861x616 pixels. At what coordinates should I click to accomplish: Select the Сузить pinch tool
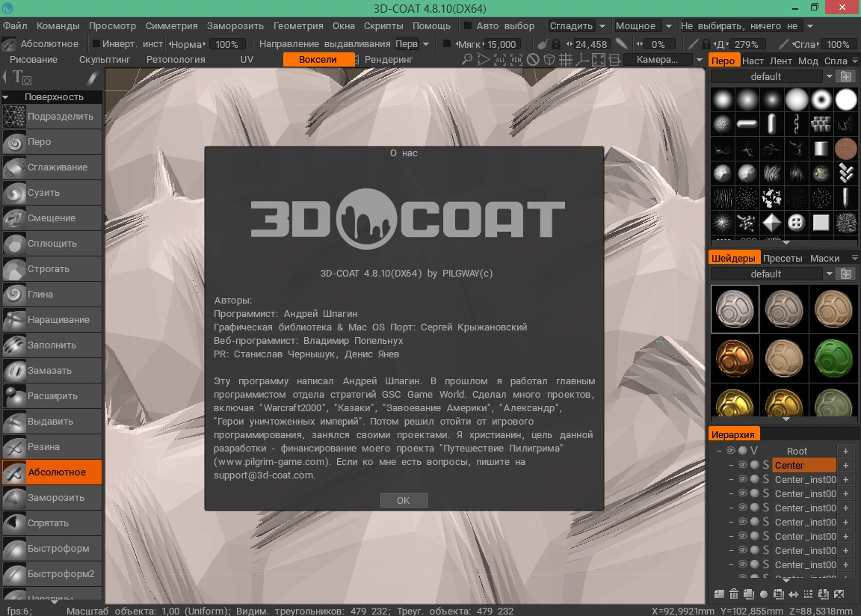[52, 193]
